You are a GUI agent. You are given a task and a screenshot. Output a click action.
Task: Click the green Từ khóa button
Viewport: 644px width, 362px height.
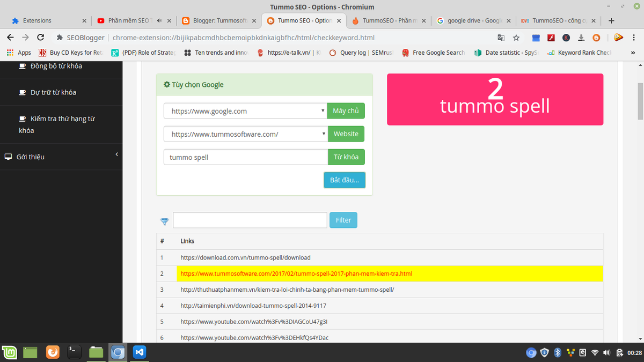click(346, 157)
